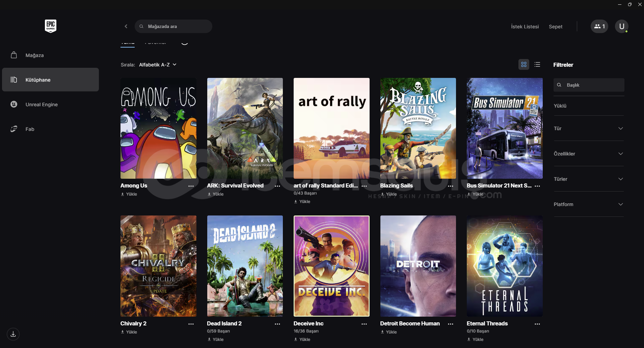The image size is (644, 348).
Task: Open the user profile avatar
Action: coord(621,26)
